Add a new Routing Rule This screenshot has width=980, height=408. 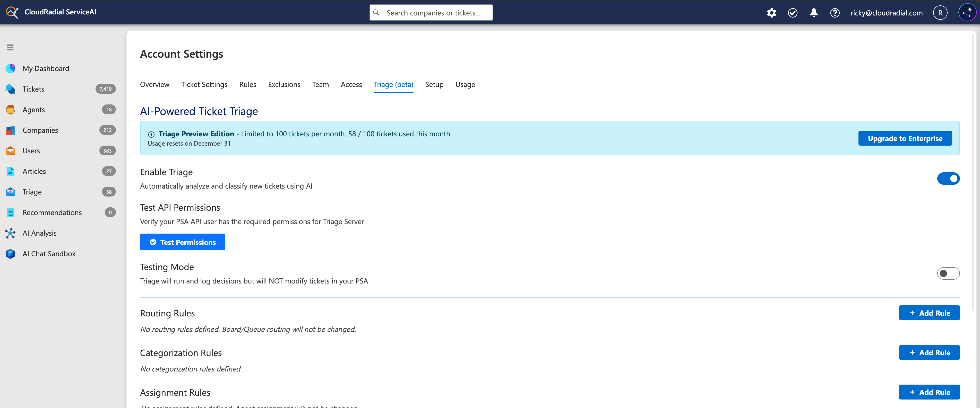929,313
